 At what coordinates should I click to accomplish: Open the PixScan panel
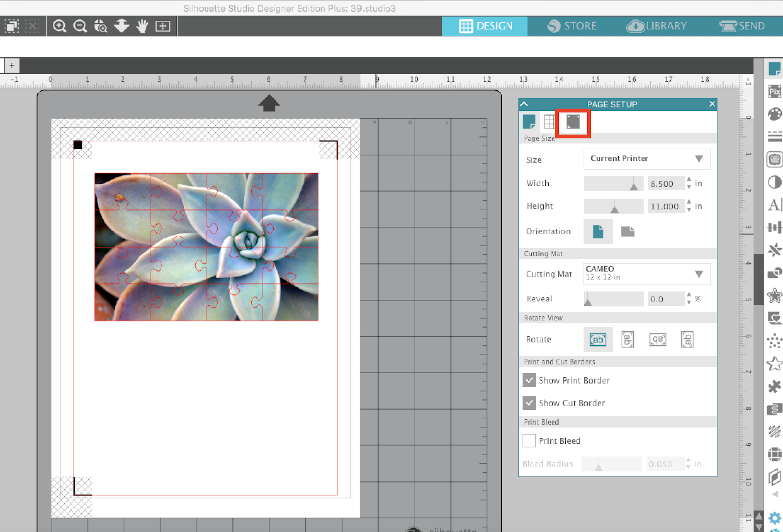(x=775, y=91)
